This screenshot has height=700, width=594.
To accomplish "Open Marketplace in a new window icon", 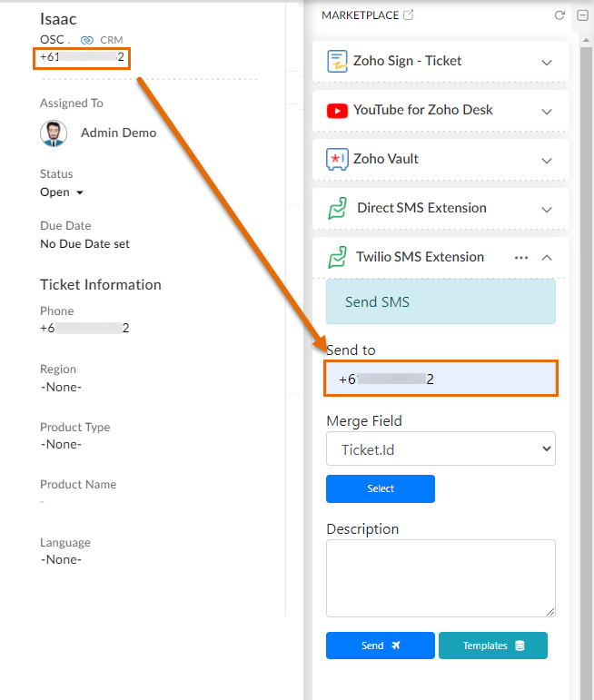I will pyautogui.click(x=408, y=15).
